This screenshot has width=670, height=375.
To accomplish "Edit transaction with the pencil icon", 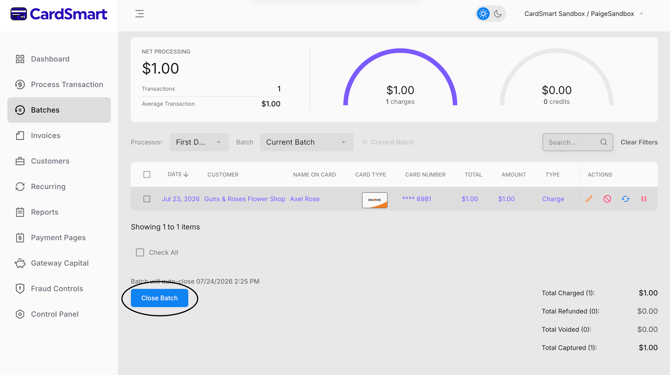I will [x=589, y=199].
